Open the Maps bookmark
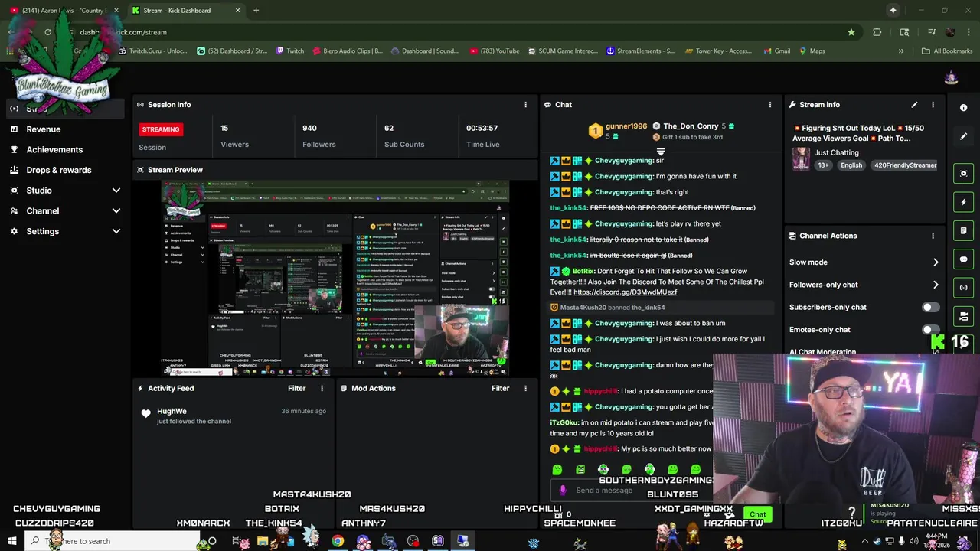 point(812,51)
